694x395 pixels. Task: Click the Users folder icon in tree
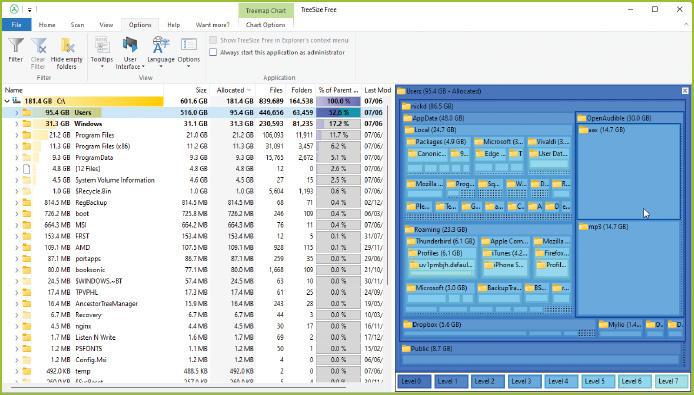[27, 112]
